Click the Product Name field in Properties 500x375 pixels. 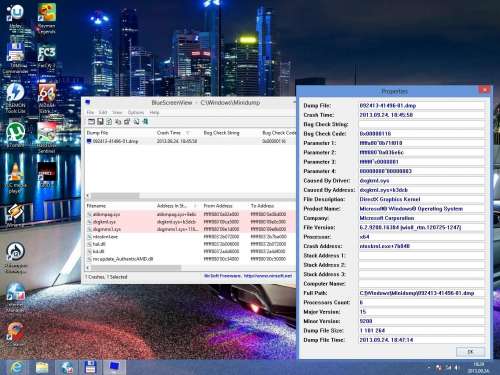[x=421, y=209]
